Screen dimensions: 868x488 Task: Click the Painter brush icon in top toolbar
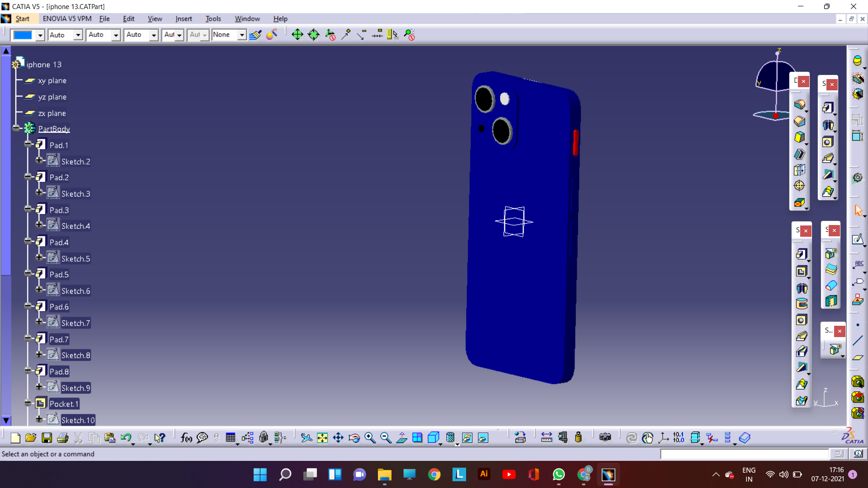(255, 35)
